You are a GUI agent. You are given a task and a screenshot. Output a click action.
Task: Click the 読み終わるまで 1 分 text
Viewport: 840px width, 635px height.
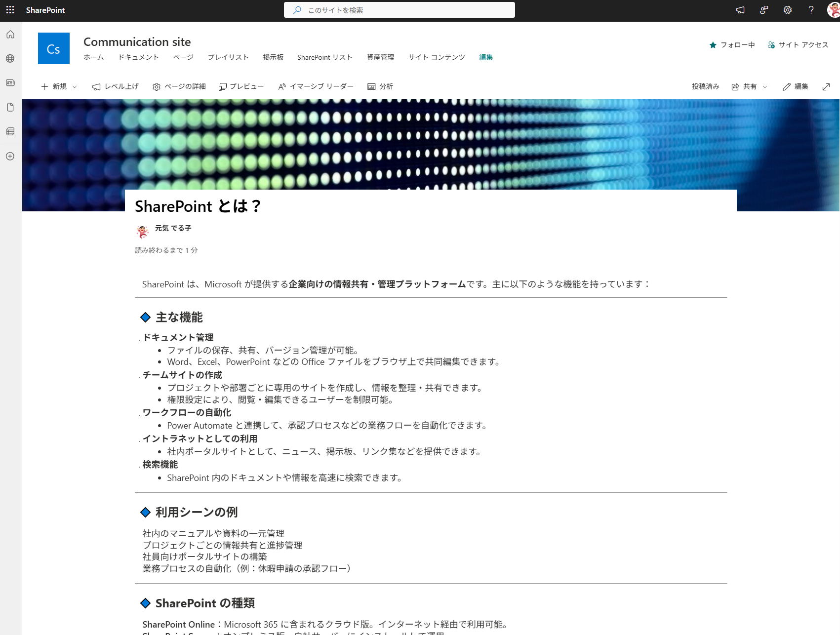[x=166, y=250]
